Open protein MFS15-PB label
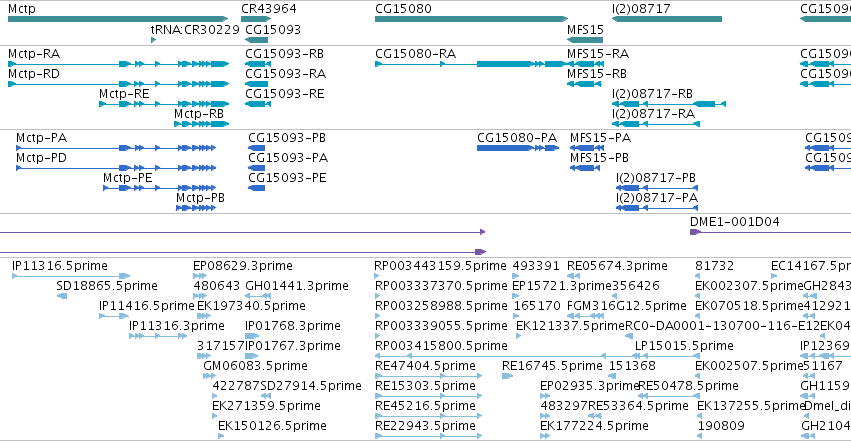 599,158
